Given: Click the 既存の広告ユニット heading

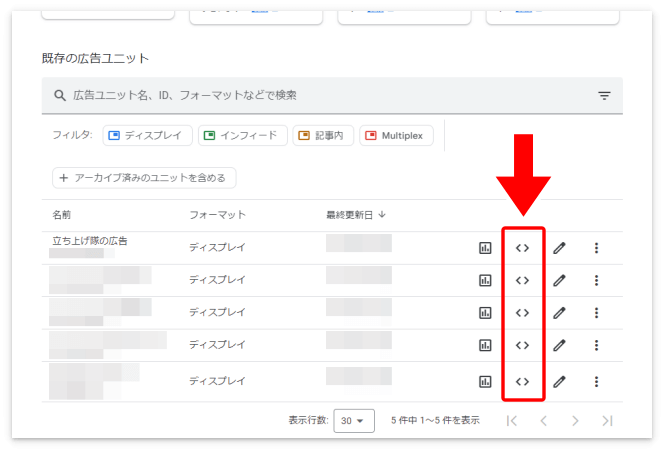Looking at the screenshot, I should pos(95,58).
